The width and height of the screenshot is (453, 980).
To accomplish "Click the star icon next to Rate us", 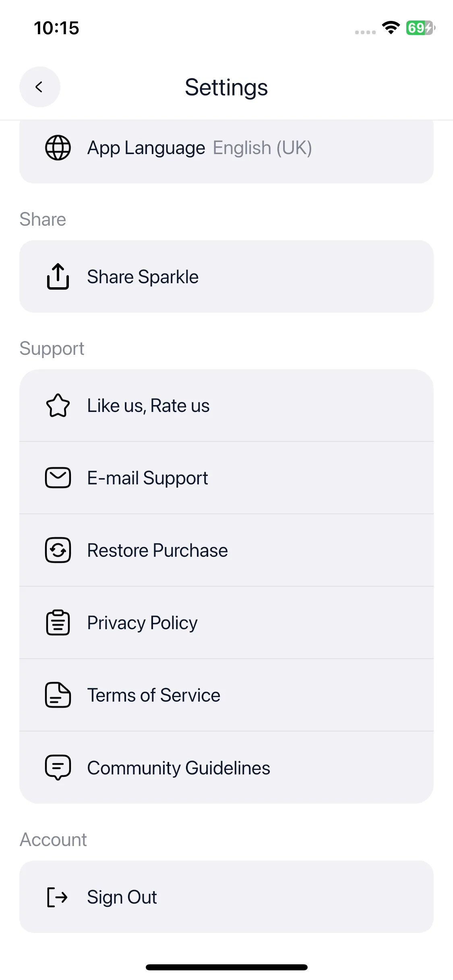I will point(58,405).
